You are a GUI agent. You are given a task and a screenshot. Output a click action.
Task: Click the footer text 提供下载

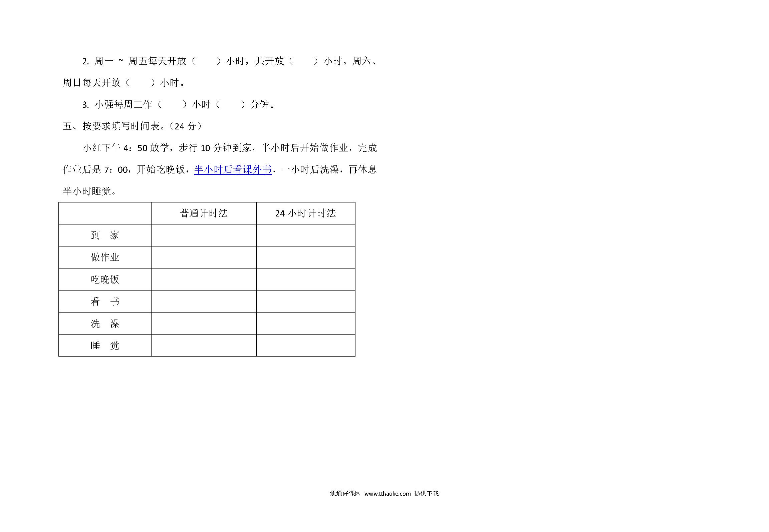(x=426, y=494)
